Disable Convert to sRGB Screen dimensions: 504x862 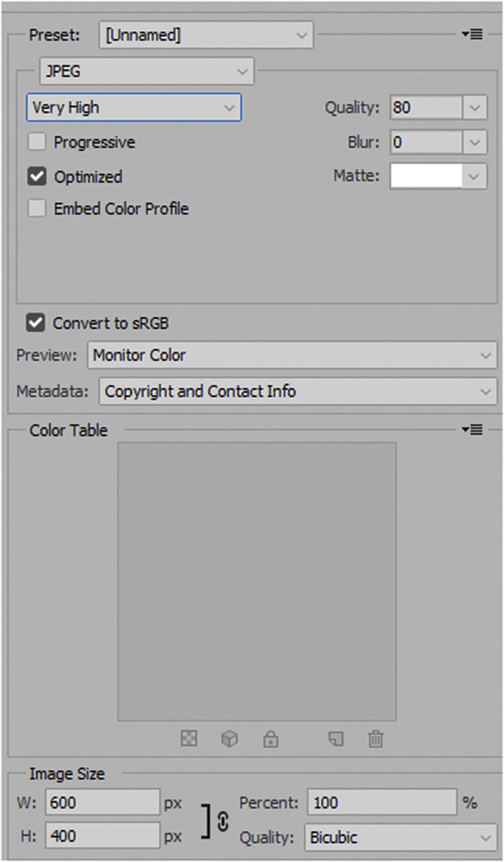click(x=35, y=323)
